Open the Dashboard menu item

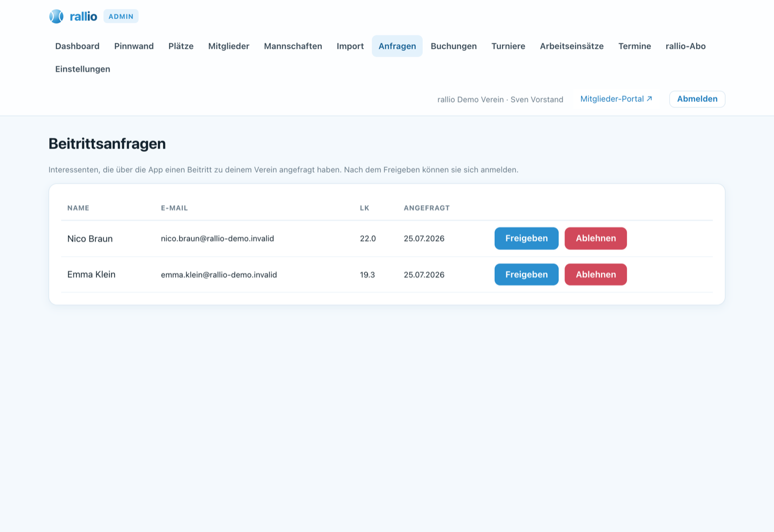point(77,46)
